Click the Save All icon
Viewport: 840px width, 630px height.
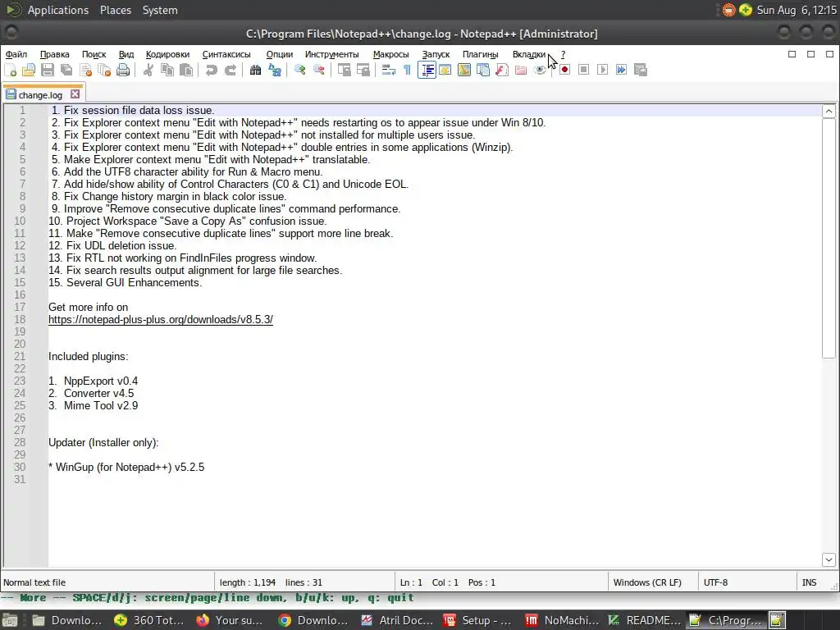pyautogui.click(x=66, y=70)
